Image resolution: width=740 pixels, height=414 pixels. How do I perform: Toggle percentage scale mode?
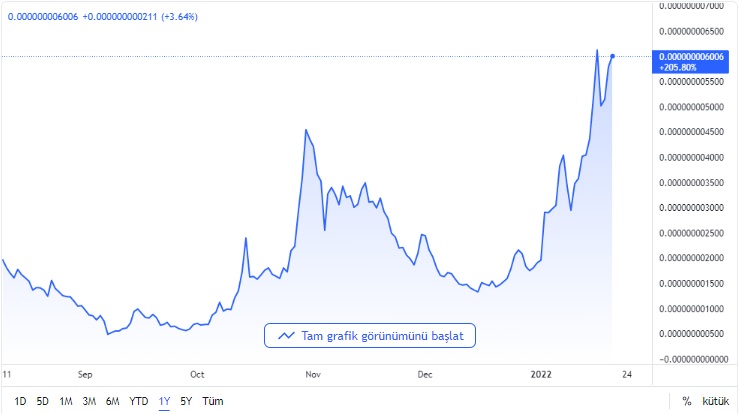(687, 401)
